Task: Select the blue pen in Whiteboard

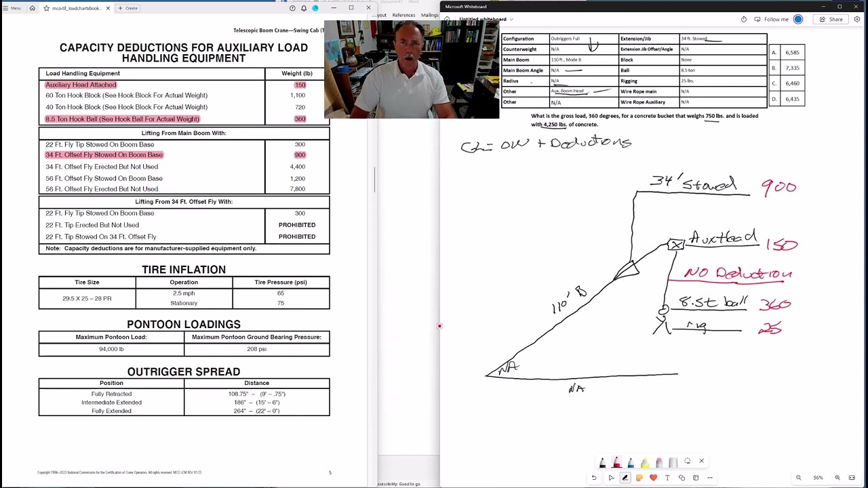Action: [631, 462]
